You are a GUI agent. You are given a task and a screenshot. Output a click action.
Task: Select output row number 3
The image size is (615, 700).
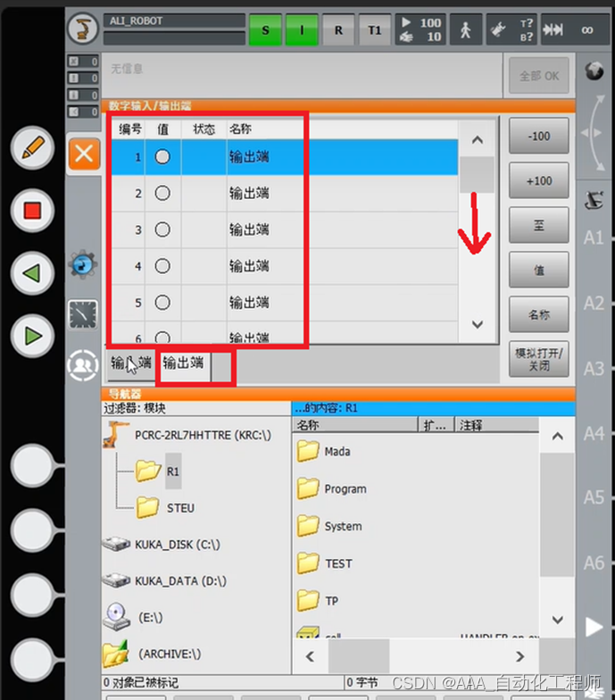284,230
